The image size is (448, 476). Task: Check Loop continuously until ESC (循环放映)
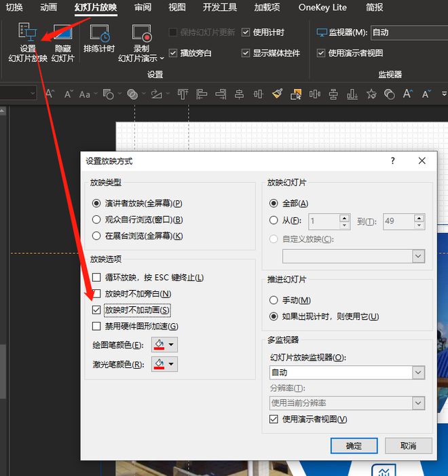96,277
